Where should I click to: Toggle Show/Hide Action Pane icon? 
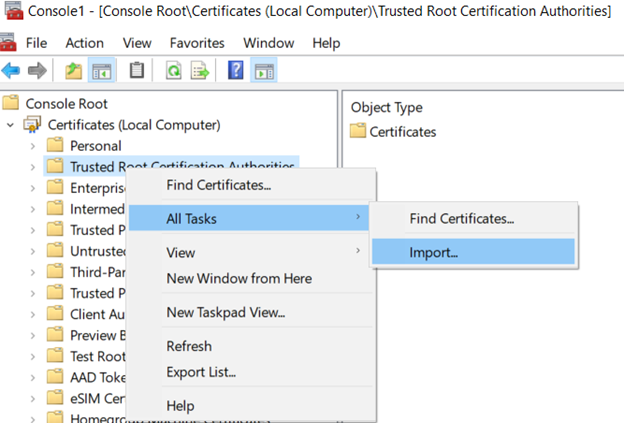tap(263, 71)
